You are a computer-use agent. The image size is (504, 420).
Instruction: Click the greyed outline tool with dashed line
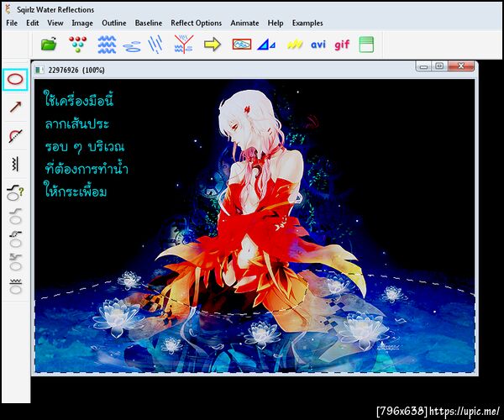pyautogui.click(x=15, y=239)
